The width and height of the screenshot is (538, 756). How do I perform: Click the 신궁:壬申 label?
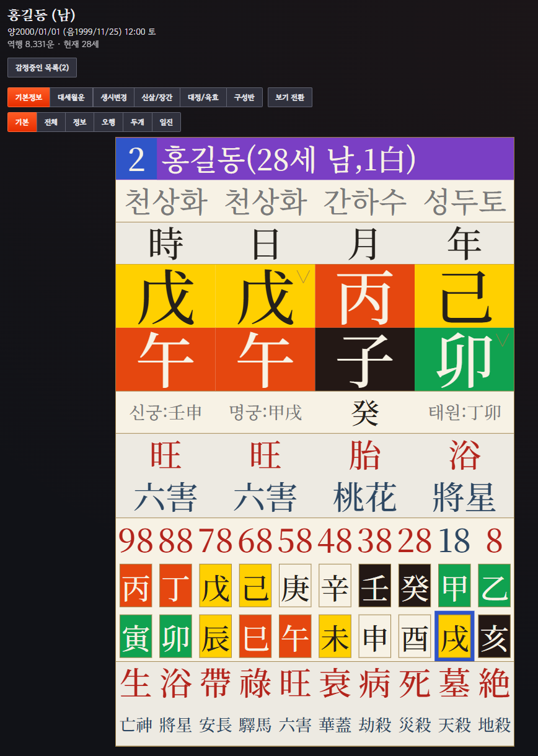click(165, 412)
